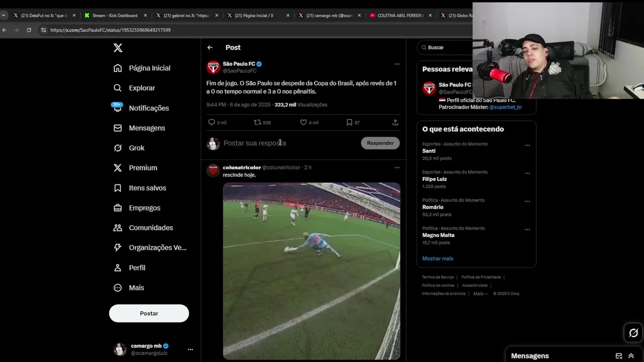Open São Paulo FC post options menu
Screen dimensions: 644x362
click(397, 64)
